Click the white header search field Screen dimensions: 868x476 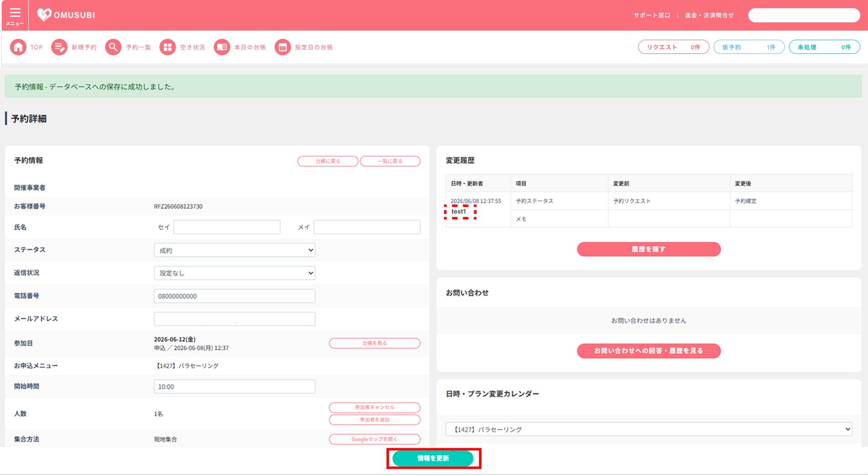tap(804, 16)
